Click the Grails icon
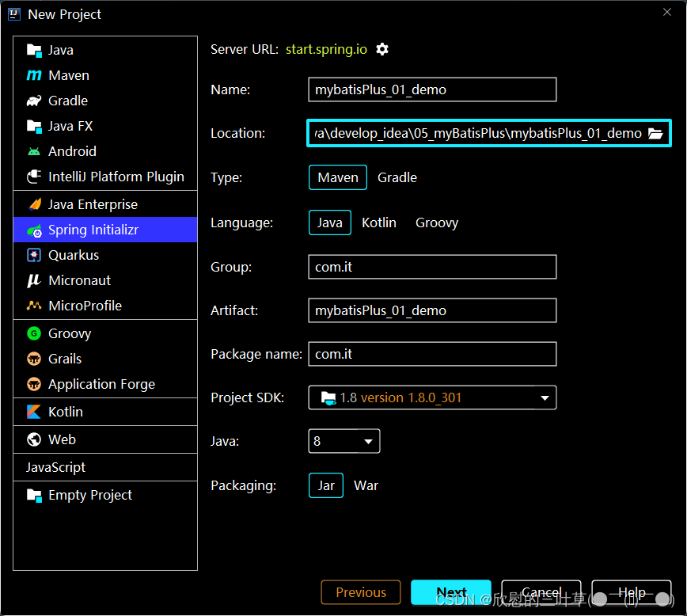The image size is (687, 616). click(x=34, y=359)
